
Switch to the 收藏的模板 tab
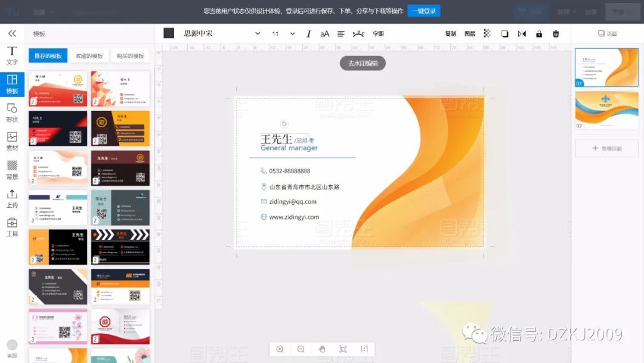(x=89, y=56)
